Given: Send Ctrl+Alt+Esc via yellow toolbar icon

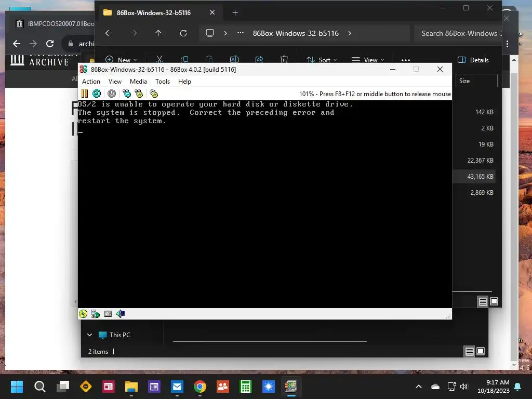Looking at the screenshot, I should click(x=139, y=94).
